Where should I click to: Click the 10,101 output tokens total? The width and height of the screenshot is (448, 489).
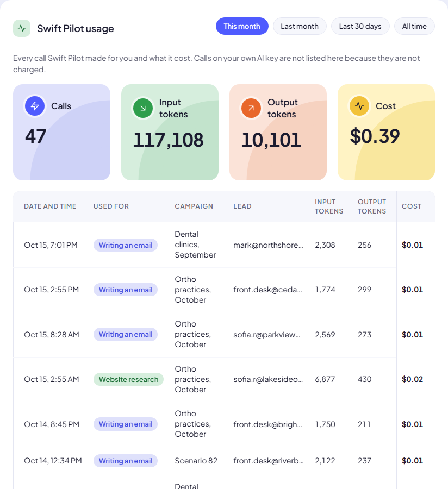pos(271,140)
